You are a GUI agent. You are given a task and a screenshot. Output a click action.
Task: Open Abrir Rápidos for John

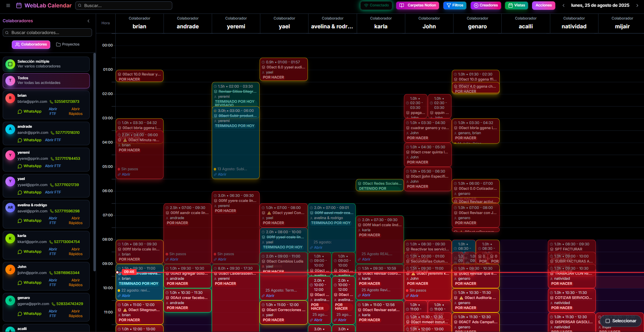[76, 282]
